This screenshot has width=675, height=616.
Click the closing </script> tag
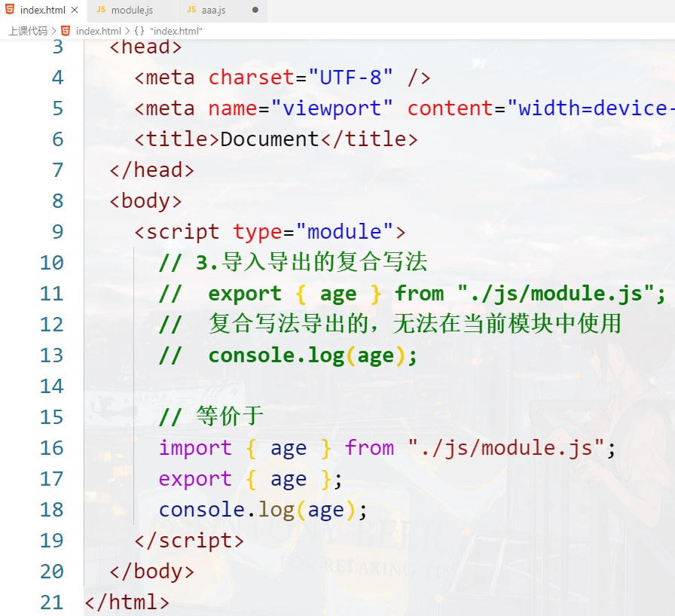pos(189,541)
